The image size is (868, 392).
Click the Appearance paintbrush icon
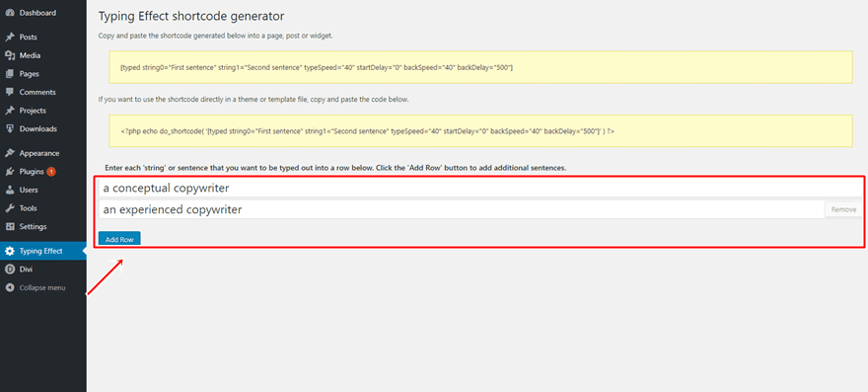tap(10, 153)
